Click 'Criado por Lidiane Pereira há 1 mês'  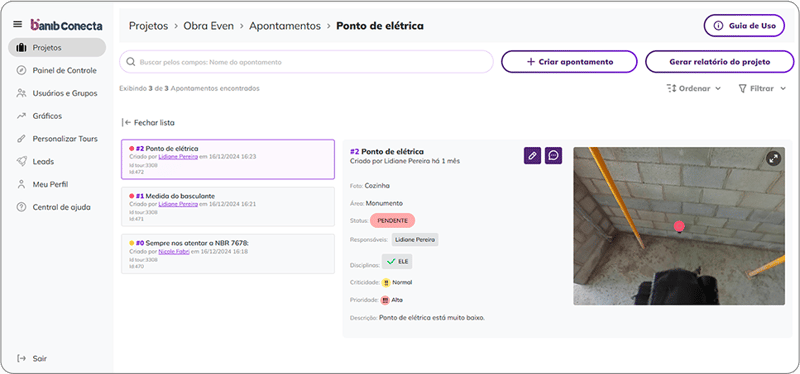click(x=405, y=161)
